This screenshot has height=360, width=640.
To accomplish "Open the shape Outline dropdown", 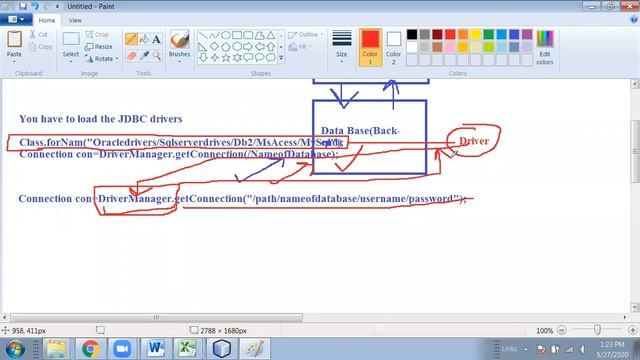I will coord(305,35).
